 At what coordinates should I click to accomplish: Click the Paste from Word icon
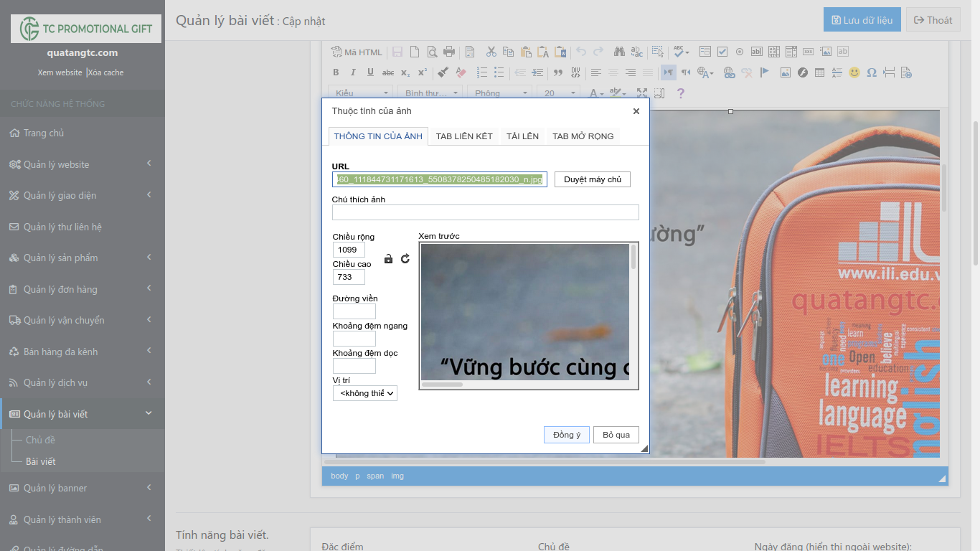tap(560, 52)
